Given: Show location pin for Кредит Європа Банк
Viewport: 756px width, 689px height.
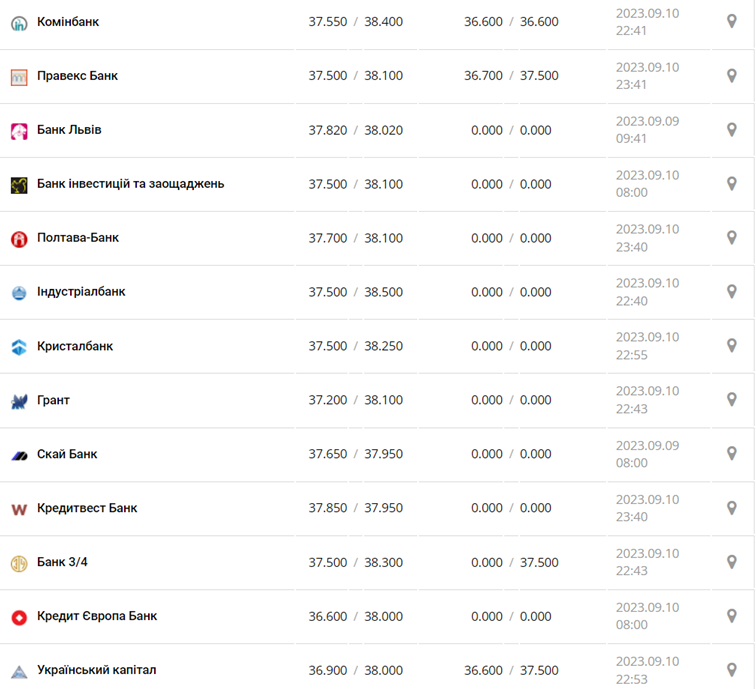Looking at the screenshot, I should (732, 616).
